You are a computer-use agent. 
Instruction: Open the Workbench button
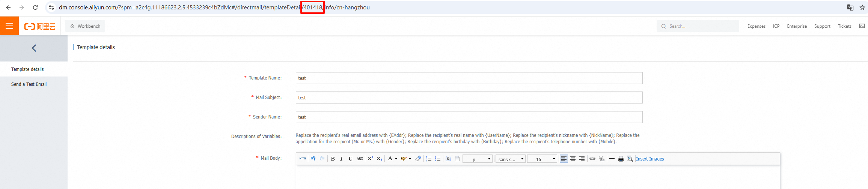coord(85,26)
